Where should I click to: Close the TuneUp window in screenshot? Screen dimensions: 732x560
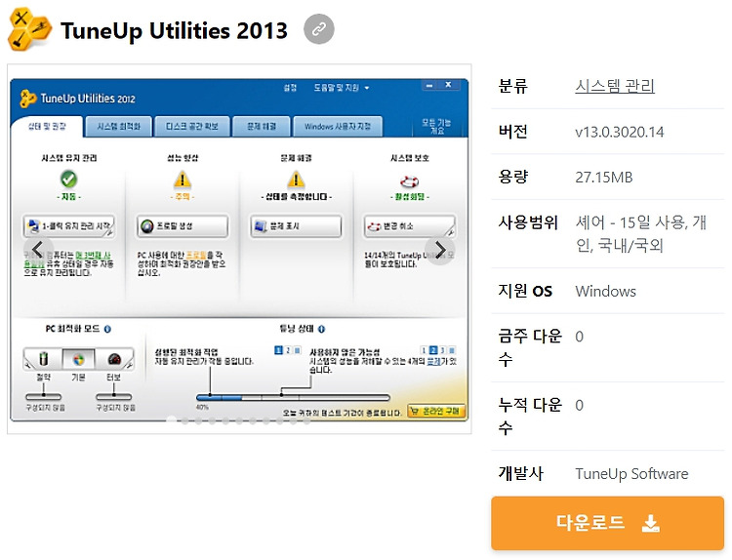[x=448, y=85]
